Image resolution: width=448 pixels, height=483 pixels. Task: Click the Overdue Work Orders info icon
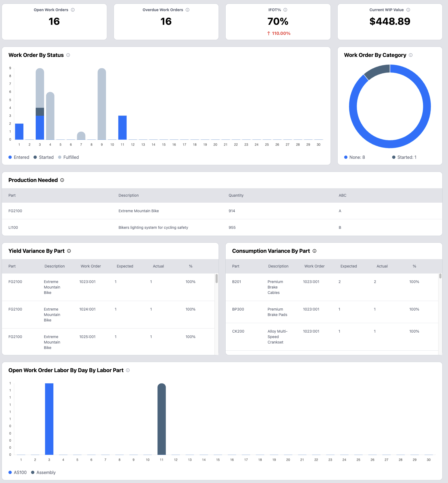[187, 10]
